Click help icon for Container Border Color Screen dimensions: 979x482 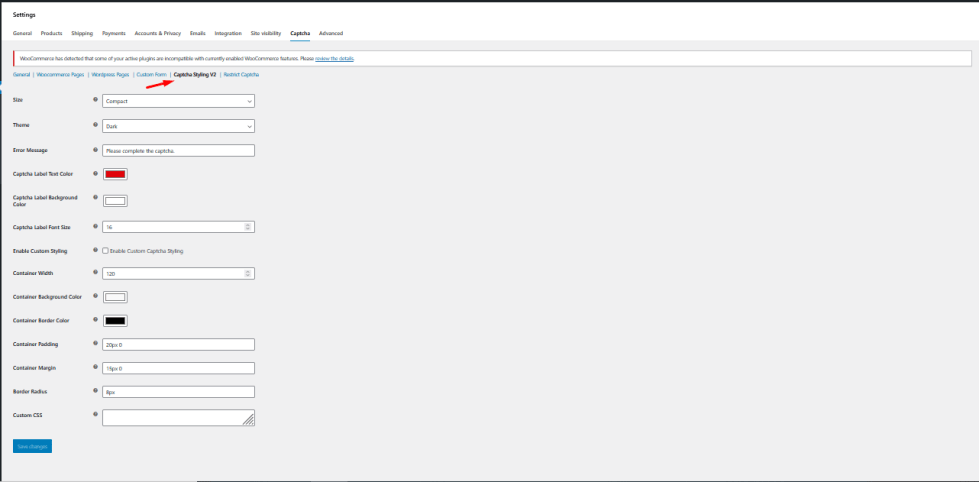[x=95, y=320]
